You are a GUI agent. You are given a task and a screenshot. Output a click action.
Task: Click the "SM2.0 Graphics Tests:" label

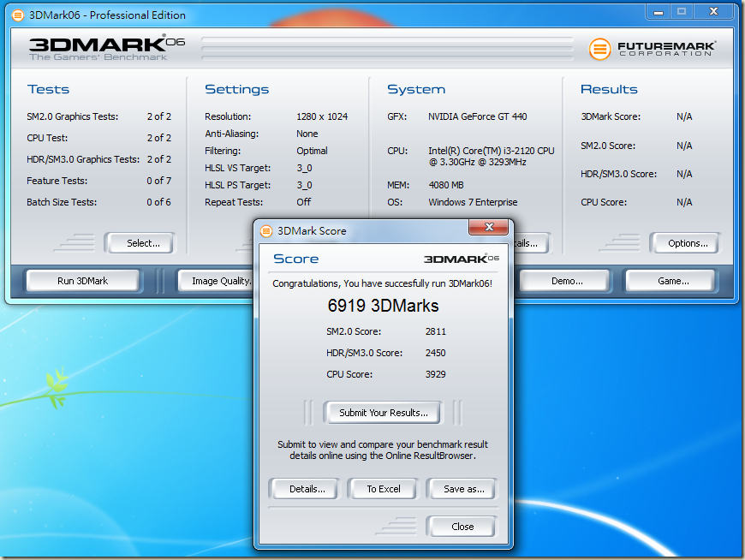73,116
